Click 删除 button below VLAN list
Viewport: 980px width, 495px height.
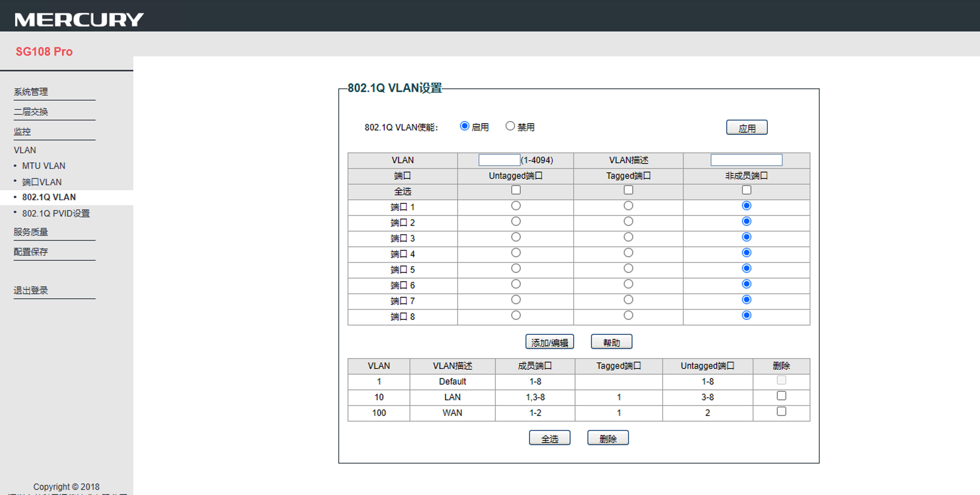[x=608, y=438]
